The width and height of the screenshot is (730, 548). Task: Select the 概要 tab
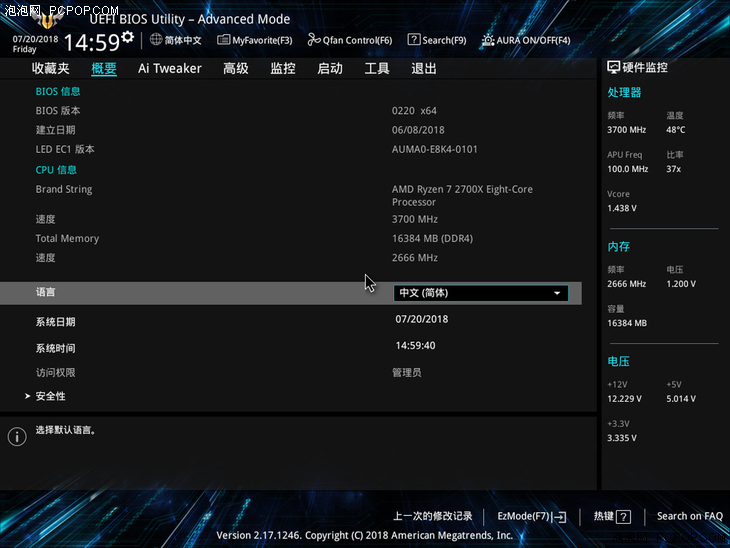coord(104,68)
